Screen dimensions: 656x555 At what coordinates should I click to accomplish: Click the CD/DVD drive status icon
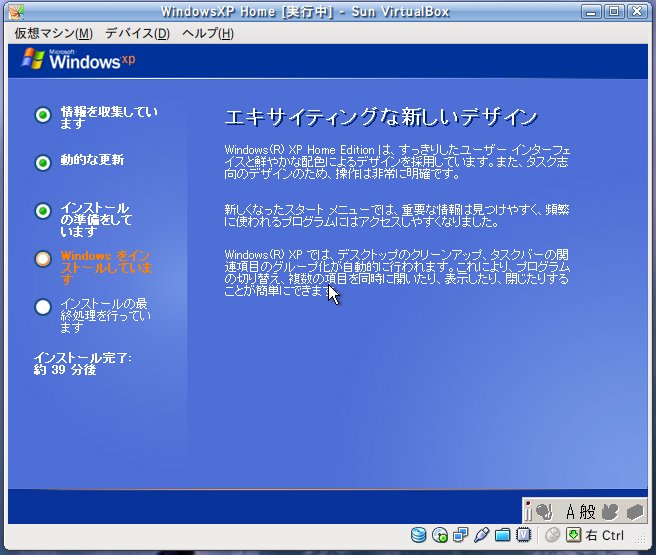coord(440,535)
